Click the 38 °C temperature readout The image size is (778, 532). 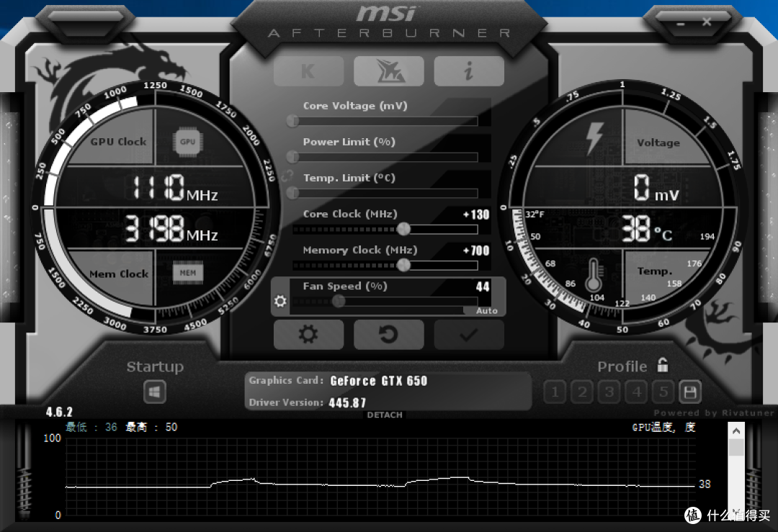coord(647,229)
